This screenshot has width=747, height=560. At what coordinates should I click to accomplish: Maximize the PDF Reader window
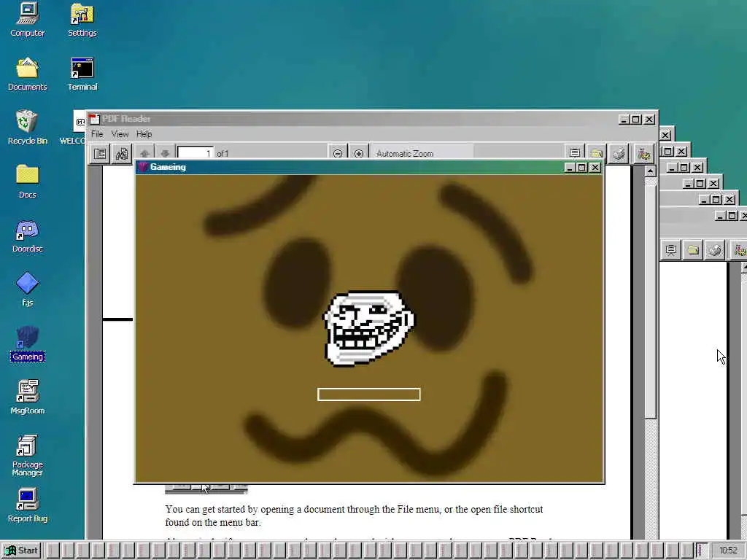coord(636,120)
